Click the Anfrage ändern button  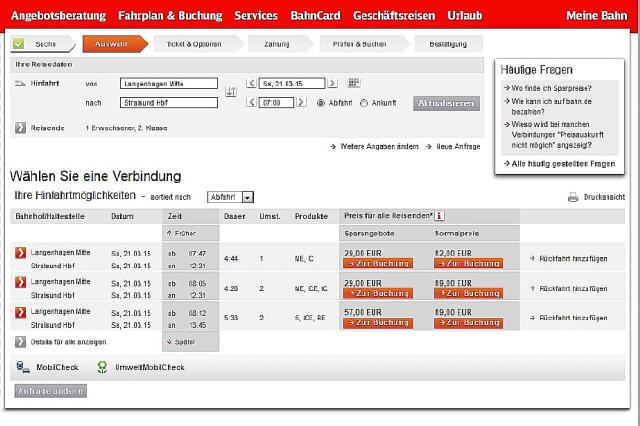tap(51, 390)
